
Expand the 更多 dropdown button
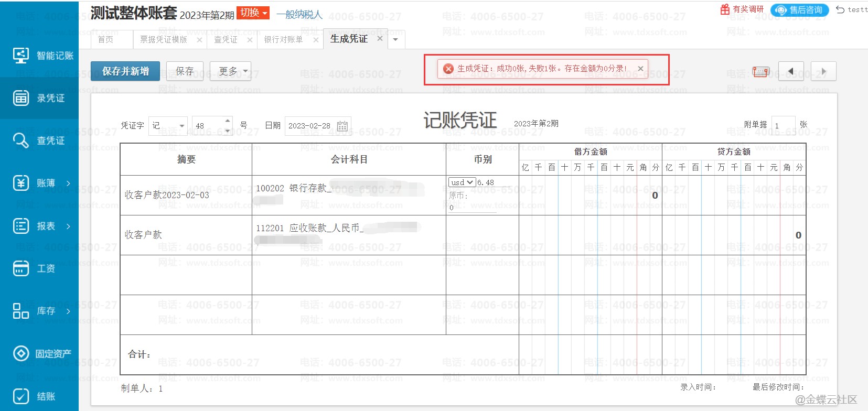pyautogui.click(x=230, y=71)
